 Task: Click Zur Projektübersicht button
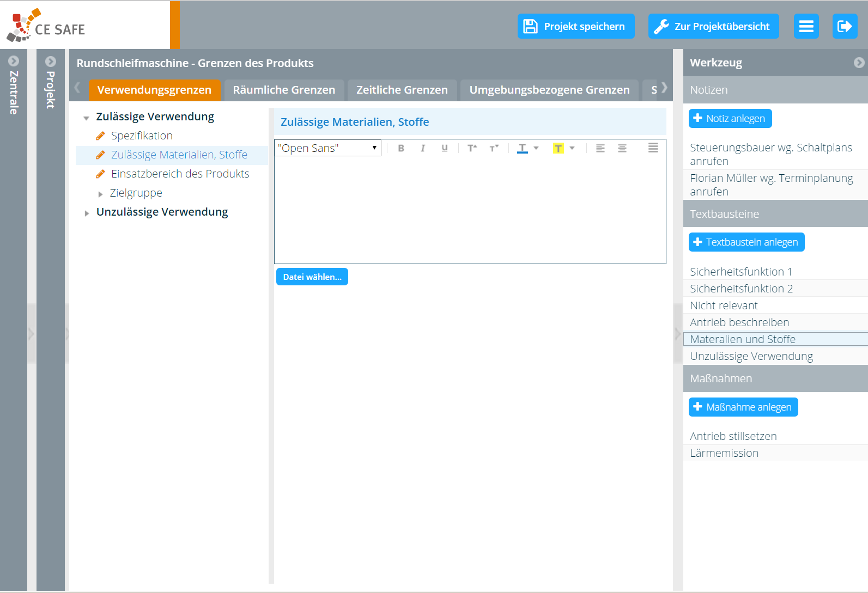713,26
